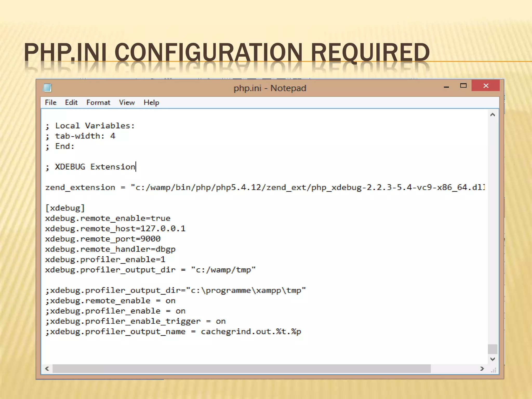Click the vertical scrollbar up arrow
This screenshot has height=399, width=532.
coord(493,115)
